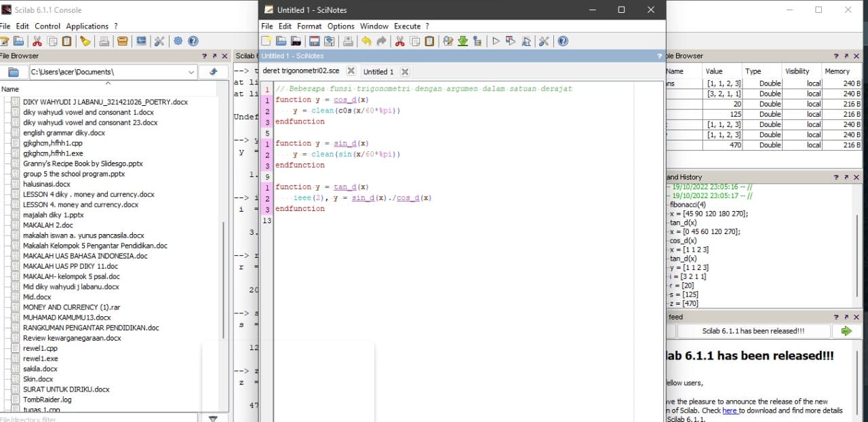Click Print icon in SciNotes toolbar
This screenshot has width=868, height=422.
tap(348, 41)
